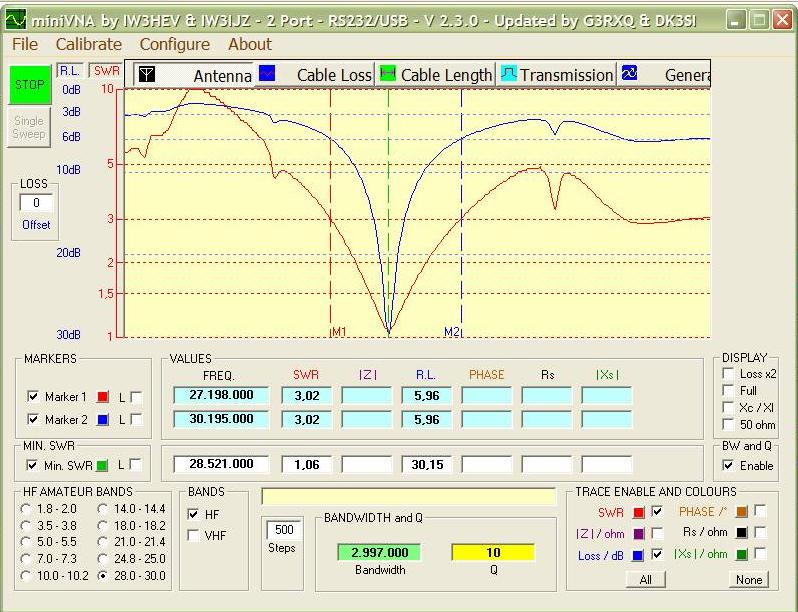Click the blue Marker 2 colour square

coord(102,420)
